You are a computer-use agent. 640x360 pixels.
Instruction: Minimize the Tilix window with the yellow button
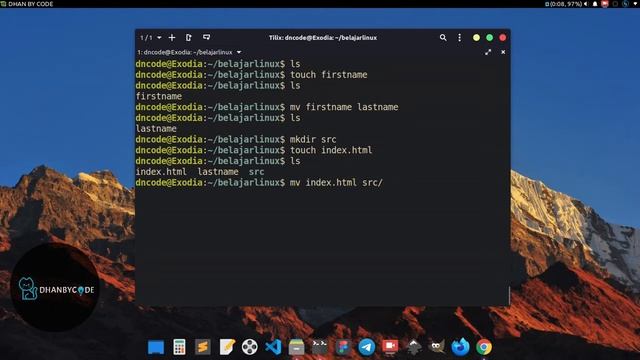476,38
